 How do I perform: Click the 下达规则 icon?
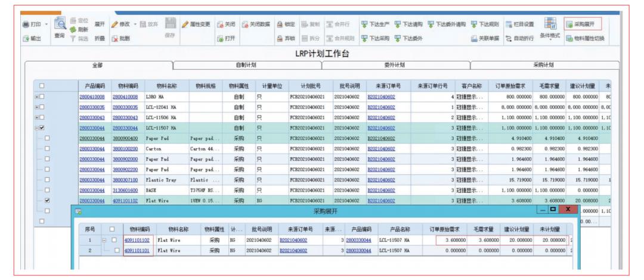click(475, 24)
